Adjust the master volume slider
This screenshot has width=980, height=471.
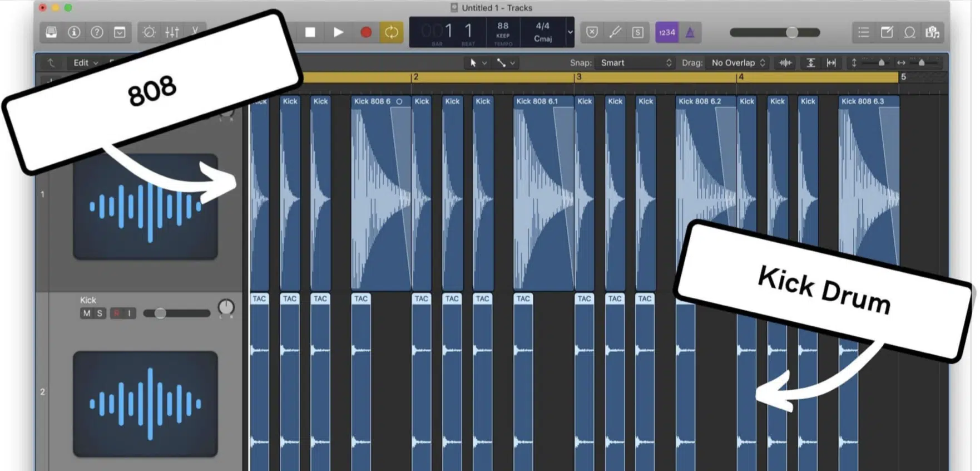pyautogui.click(x=775, y=32)
